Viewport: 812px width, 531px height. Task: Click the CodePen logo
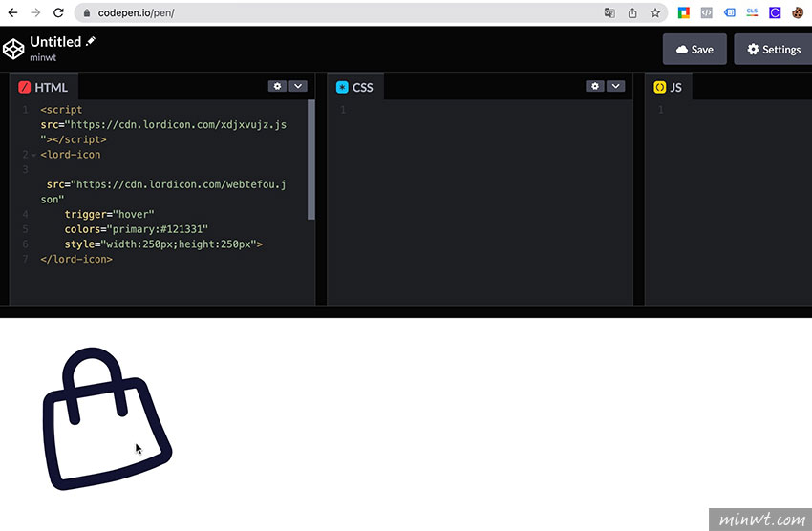13,49
